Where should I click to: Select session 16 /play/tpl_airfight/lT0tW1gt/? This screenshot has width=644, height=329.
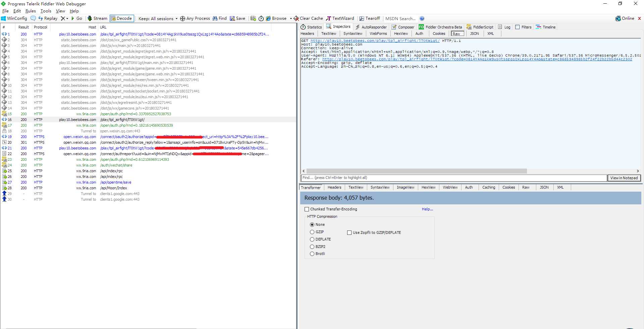point(148,120)
